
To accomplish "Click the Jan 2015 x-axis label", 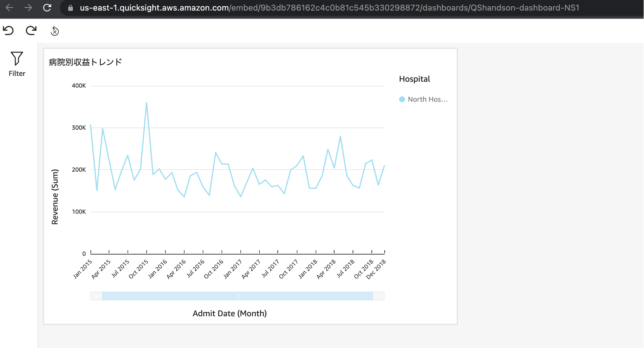I will click(x=83, y=269).
